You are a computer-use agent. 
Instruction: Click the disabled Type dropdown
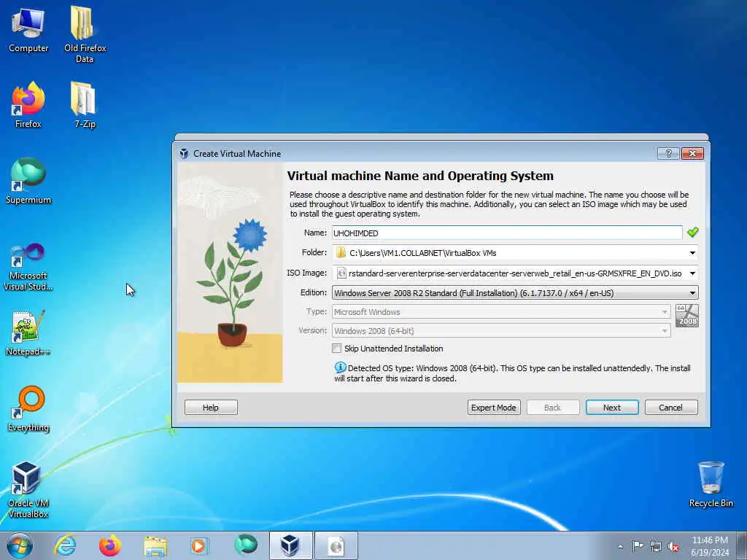click(501, 312)
